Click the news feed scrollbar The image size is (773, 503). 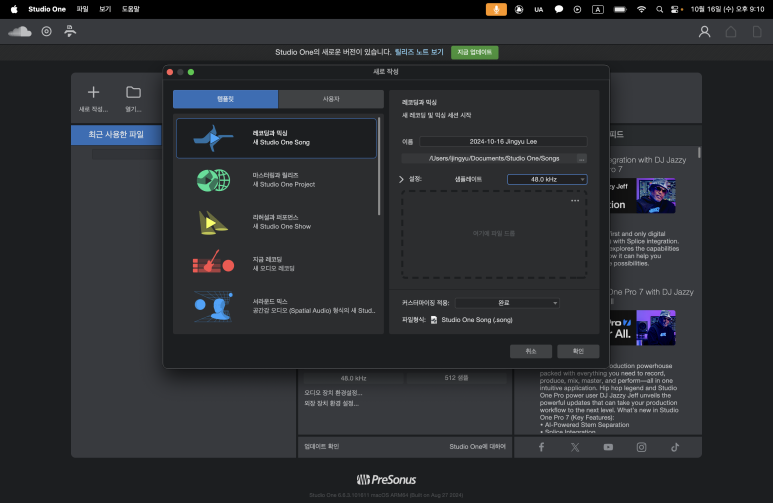pos(699,152)
